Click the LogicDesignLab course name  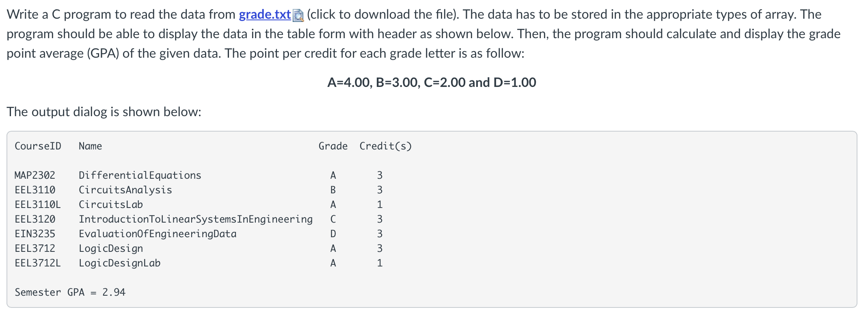pyautogui.click(x=120, y=263)
